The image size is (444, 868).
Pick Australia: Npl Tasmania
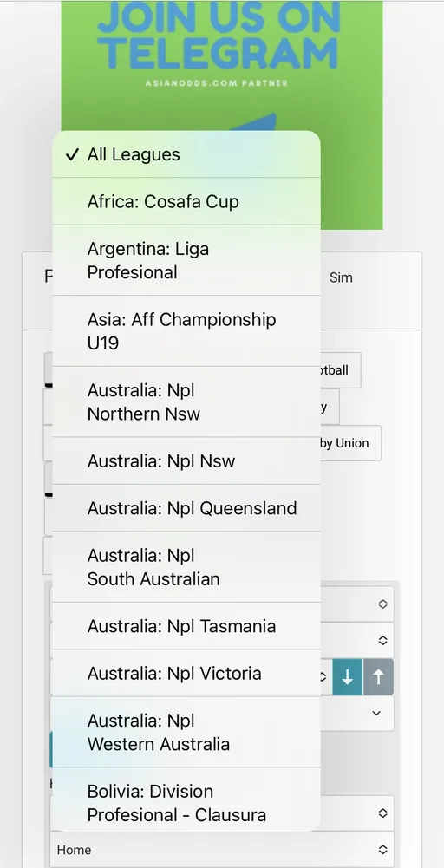point(186,625)
